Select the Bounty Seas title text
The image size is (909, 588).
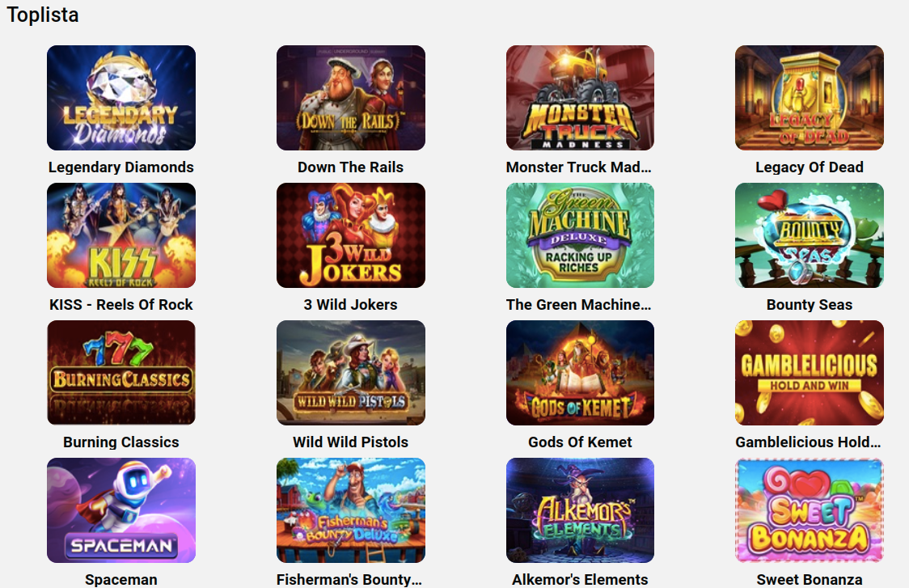click(x=810, y=305)
